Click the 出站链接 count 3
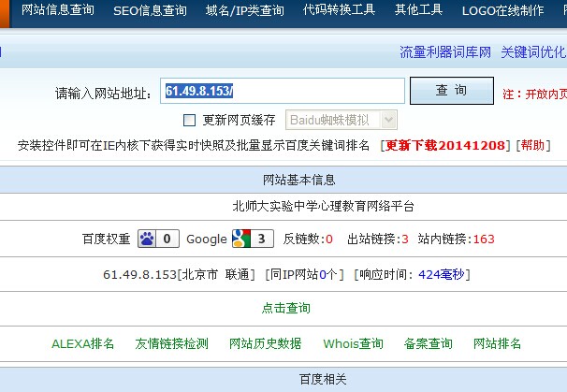Image resolution: width=567 pixels, height=392 pixels. point(405,239)
